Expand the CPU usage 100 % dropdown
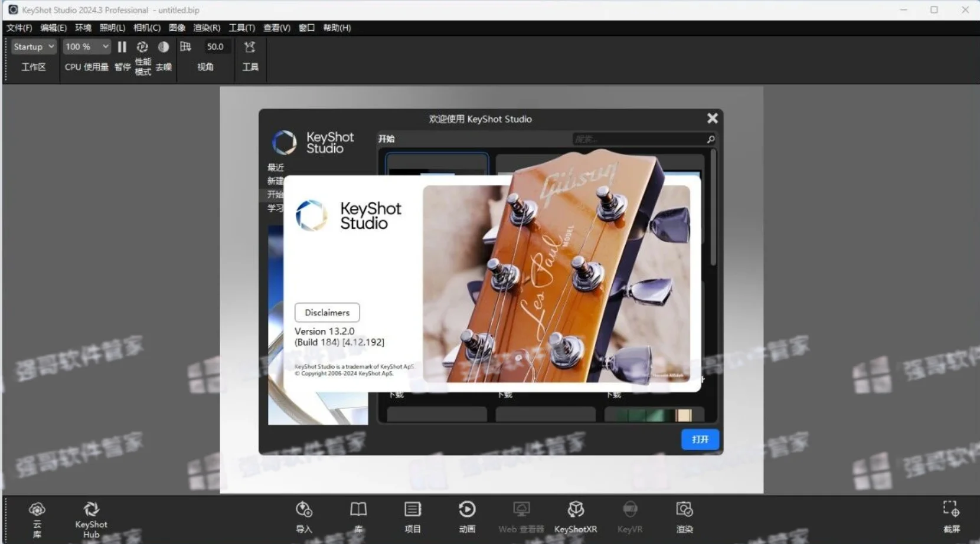Viewport: 980px width, 544px height. tap(87, 47)
